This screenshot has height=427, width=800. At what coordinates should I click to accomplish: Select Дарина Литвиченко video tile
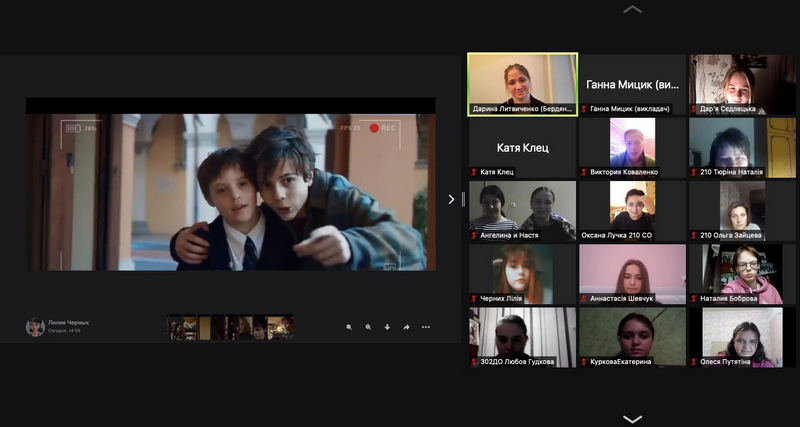click(522, 84)
